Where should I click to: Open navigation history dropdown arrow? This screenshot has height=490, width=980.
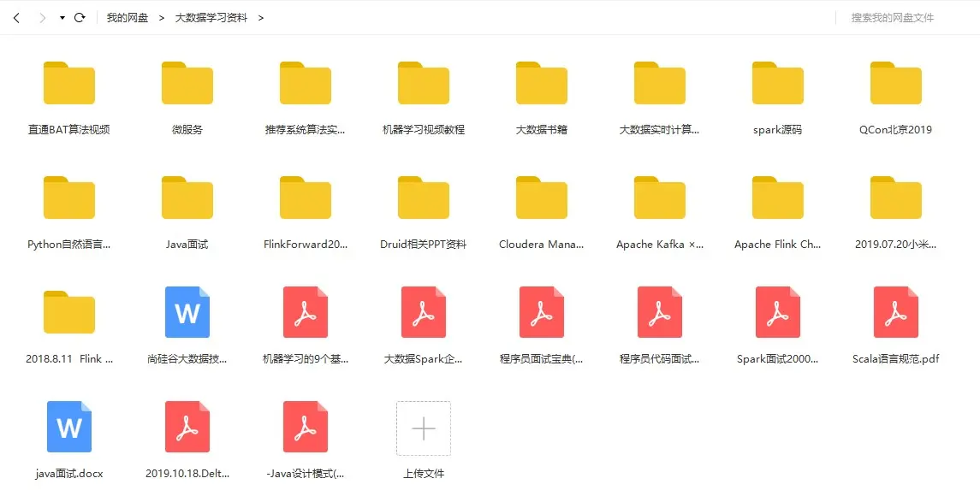tap(62, 18)
